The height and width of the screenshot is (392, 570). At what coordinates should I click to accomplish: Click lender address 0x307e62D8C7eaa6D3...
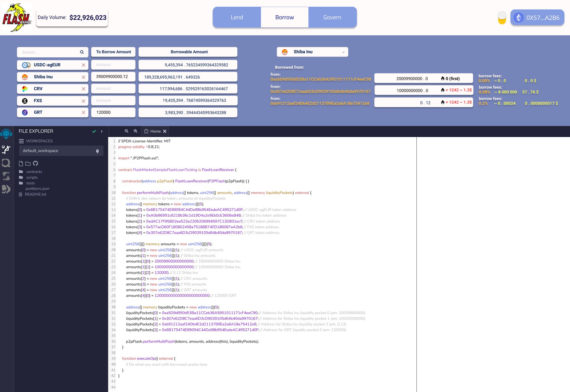click(x=320, y=92)
